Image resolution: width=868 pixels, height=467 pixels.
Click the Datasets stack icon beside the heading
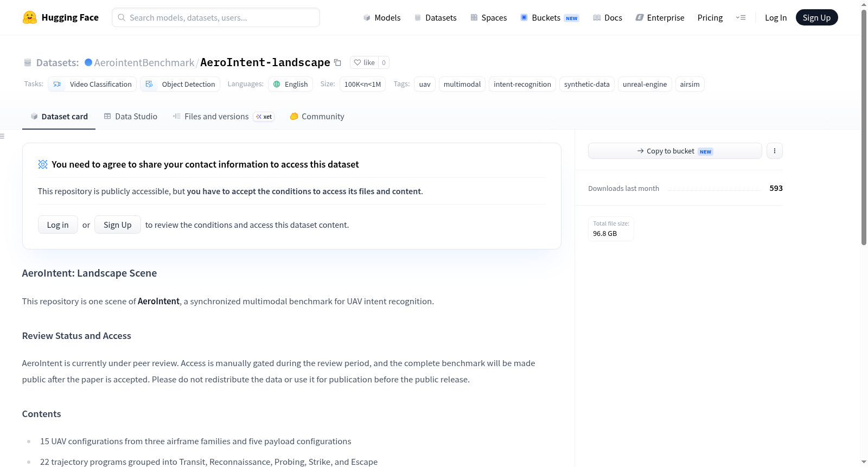tap(28, 63)
